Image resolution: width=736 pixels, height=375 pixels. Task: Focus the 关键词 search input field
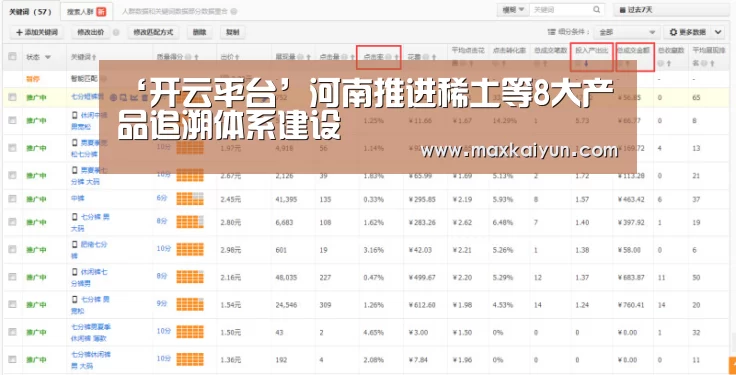point(561,10)
